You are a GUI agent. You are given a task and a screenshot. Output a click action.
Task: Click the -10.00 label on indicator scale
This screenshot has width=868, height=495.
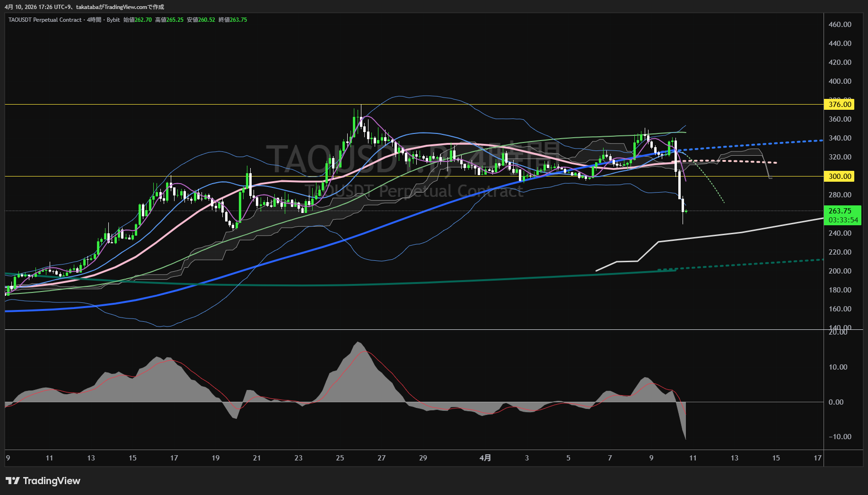coord(840,437)
